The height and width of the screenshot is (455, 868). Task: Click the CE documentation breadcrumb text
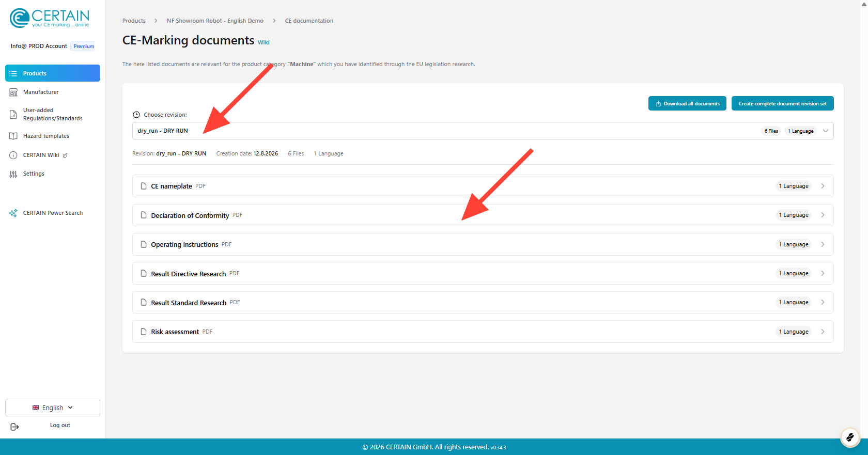(309, 21)
